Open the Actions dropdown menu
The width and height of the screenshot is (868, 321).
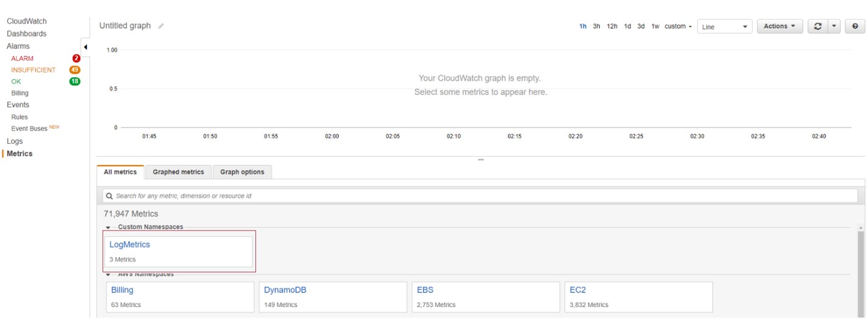point(780,26)
